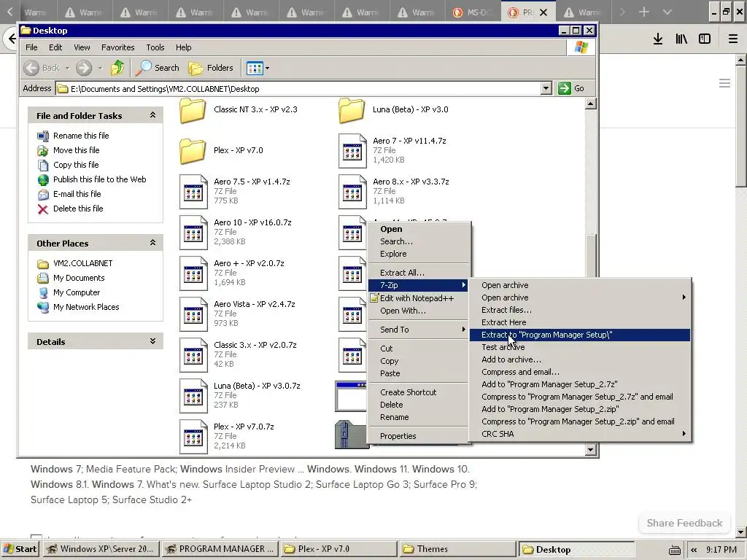This screenshot has width=747, height=560.
Task: Open the Tools menu
Action: click(x=155, y=47)
